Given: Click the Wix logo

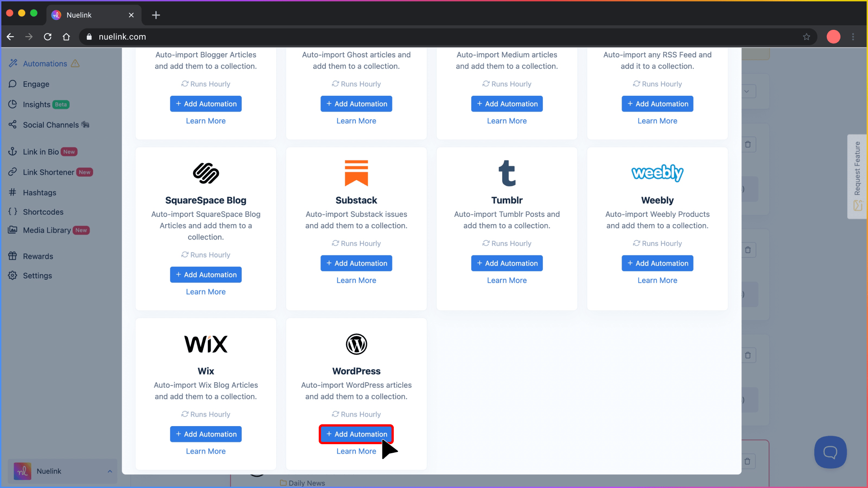Looking at the screenshot, I should [x=206, y=344].
